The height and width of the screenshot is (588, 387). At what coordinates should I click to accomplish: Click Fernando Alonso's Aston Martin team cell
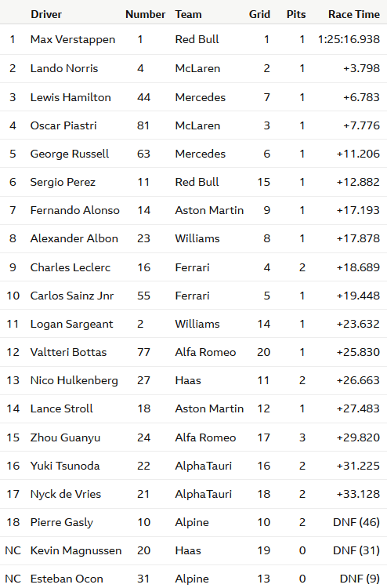click(x=209, y=210)
